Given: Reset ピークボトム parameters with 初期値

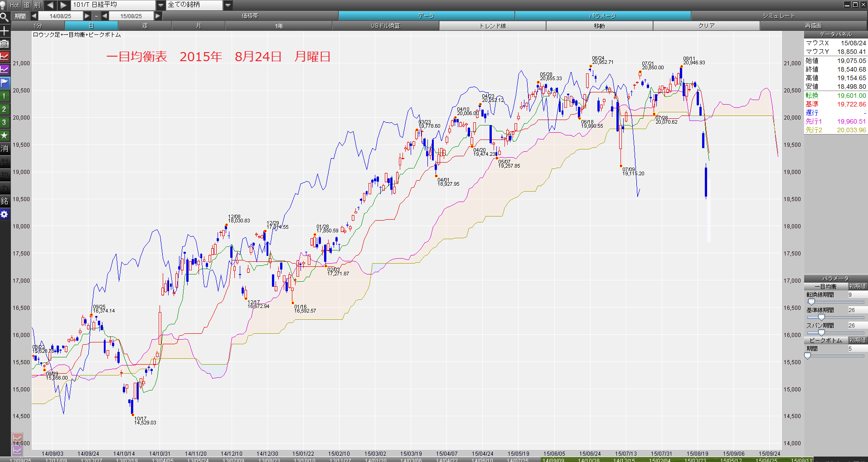Looking at the screenshot, I should [x=858, y=340].
